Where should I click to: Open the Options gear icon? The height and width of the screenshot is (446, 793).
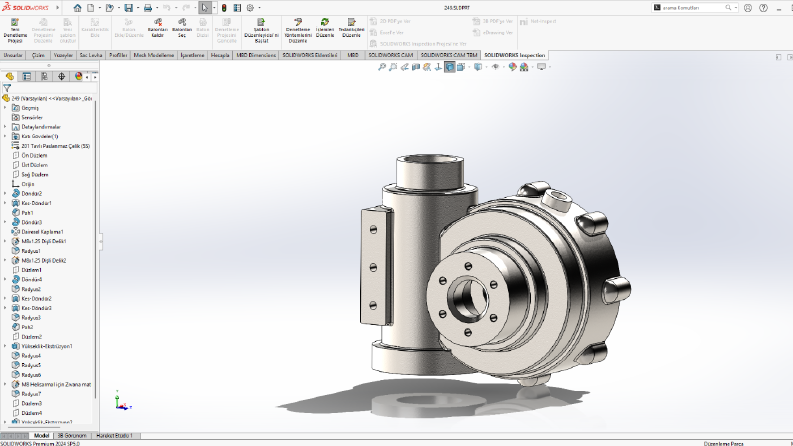click(250, 8)
